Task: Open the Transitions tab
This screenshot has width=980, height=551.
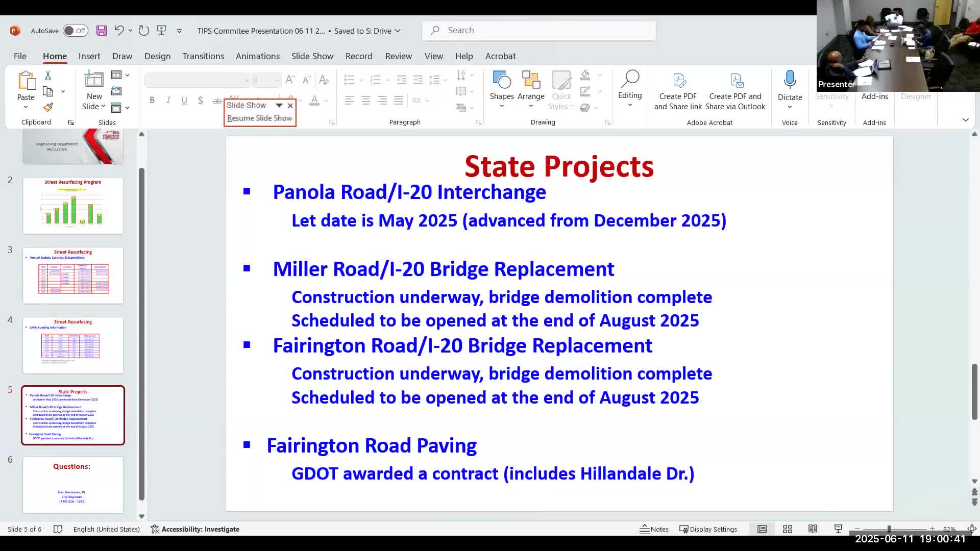Action: (203, 56)
